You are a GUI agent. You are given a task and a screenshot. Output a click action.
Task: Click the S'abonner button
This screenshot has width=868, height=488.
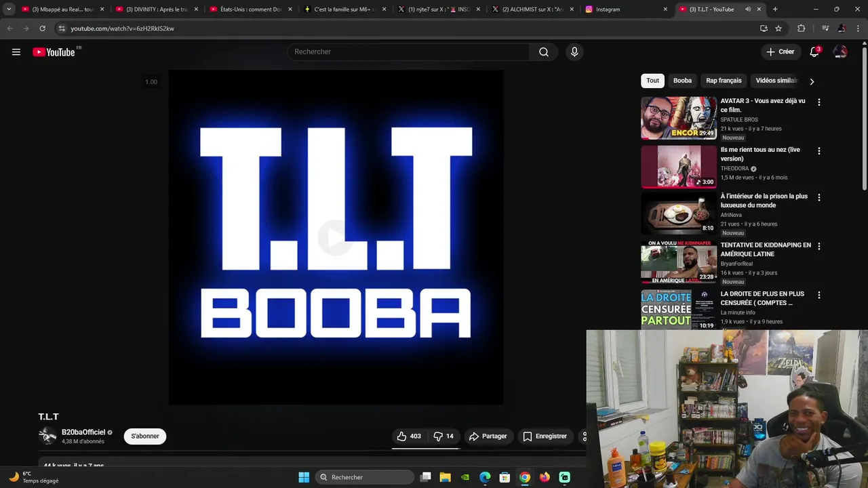(x=145, y=436)
